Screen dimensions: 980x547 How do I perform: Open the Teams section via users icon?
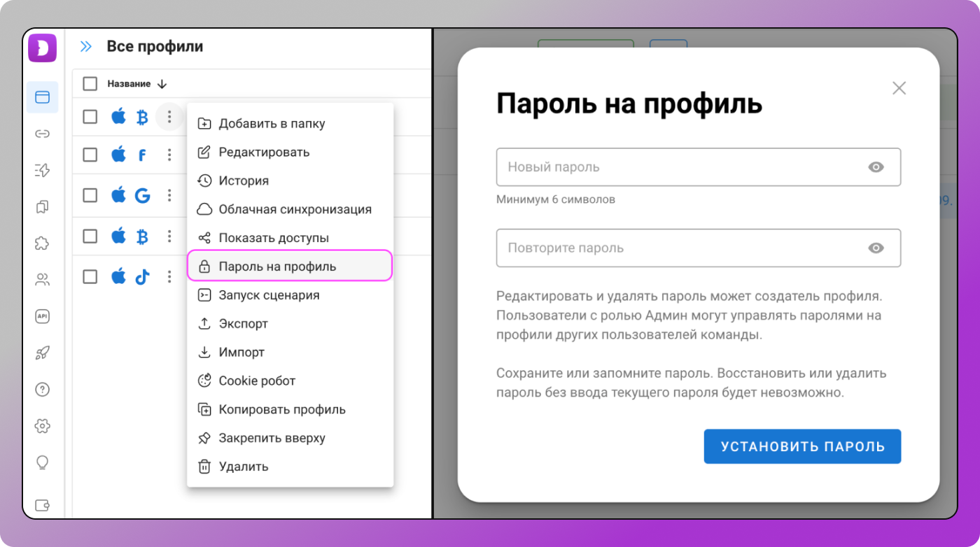[x=42, y=279]
